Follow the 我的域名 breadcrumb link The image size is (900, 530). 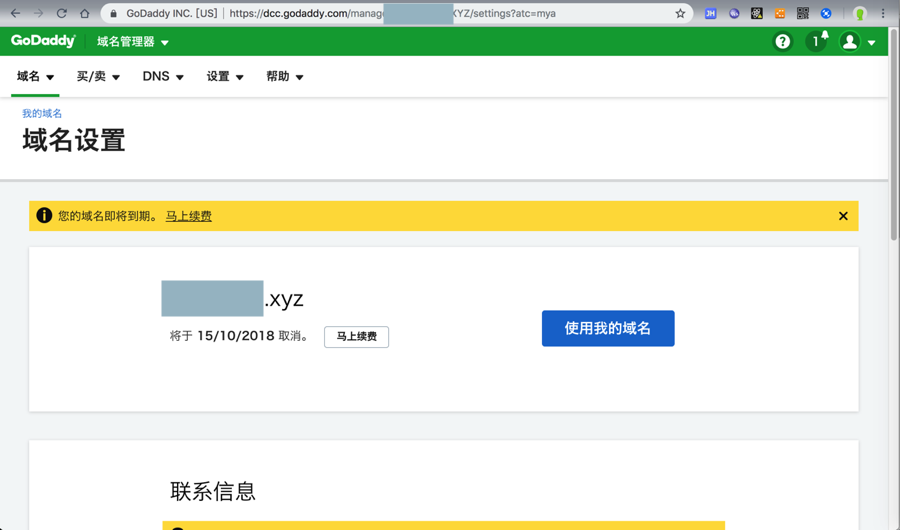[x=42, y=113]
